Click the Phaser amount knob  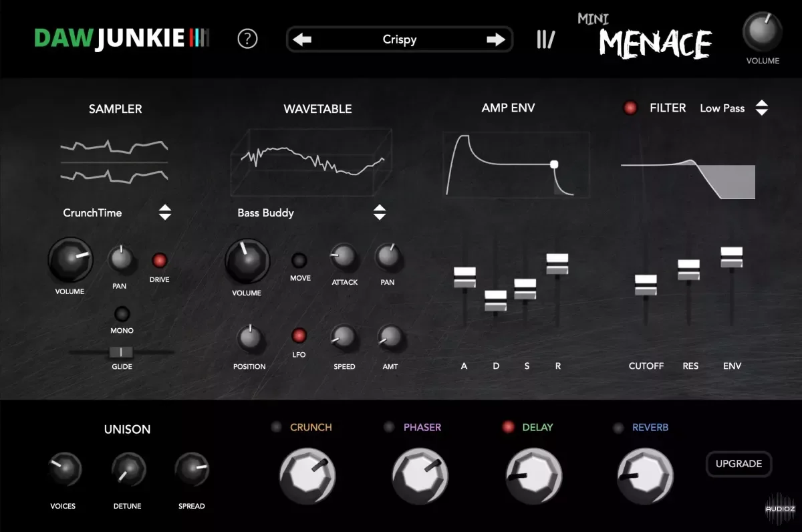pyautogui.click(x=420, y=476)
